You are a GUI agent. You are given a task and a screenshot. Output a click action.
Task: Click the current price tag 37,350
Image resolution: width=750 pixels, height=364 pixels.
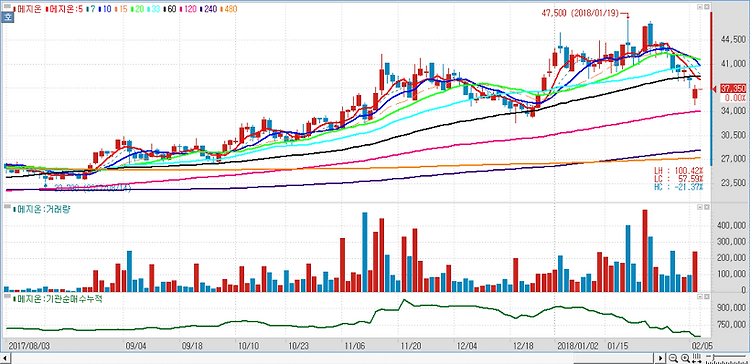(x=733, y=89)
